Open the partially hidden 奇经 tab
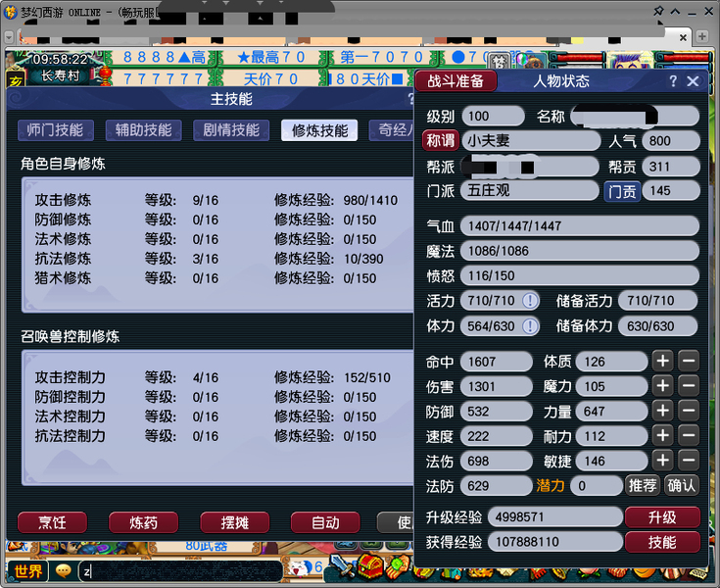The width and height of the screenshot is (720, 588). (391, 130)
